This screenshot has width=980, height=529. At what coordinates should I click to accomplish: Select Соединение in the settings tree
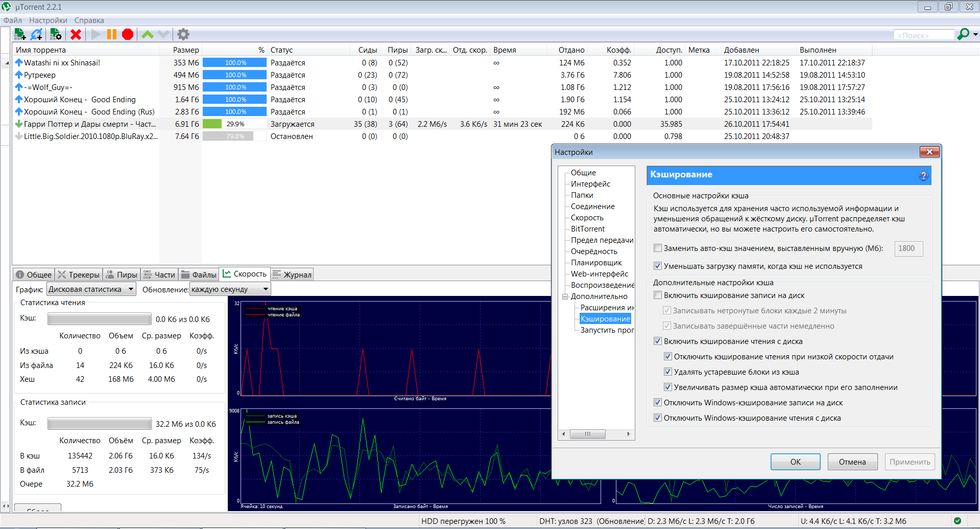pyautogui.click(x=592, y=206)
